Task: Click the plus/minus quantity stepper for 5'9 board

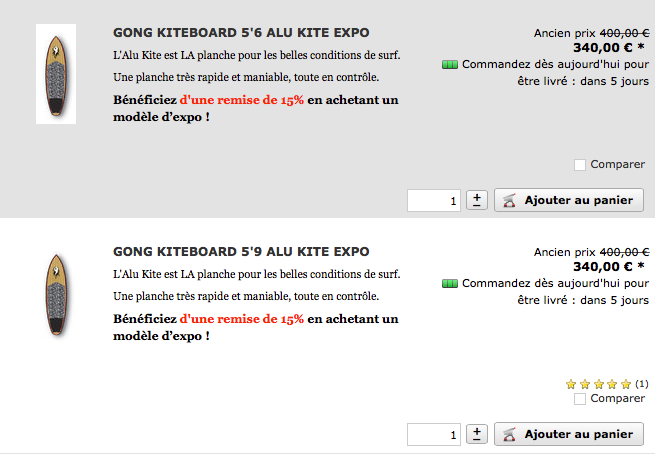Action: (x=477, y=434)
